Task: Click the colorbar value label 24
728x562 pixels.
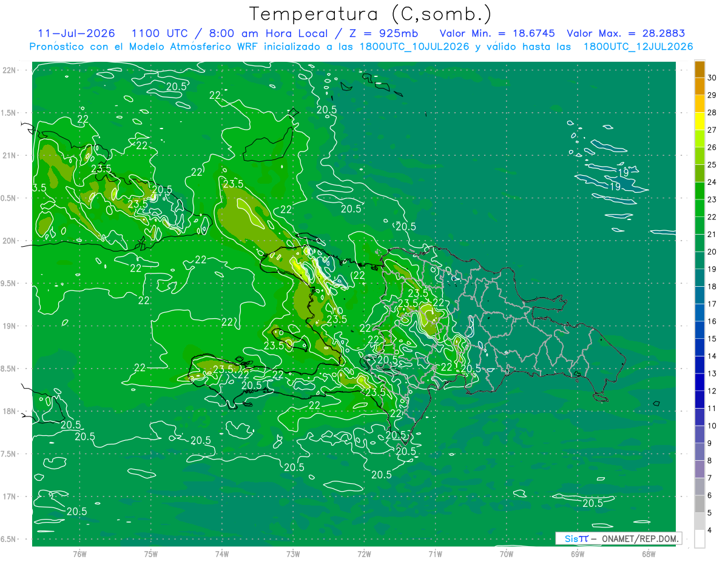Action: pyautogui.click(x=712, y=182)
